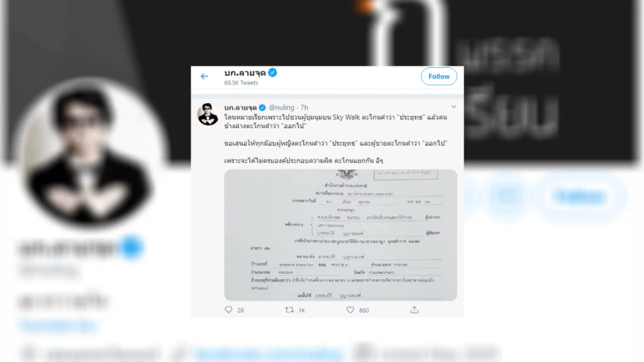
Task: Click the 860 likes count
Action: tap(364, 310)
